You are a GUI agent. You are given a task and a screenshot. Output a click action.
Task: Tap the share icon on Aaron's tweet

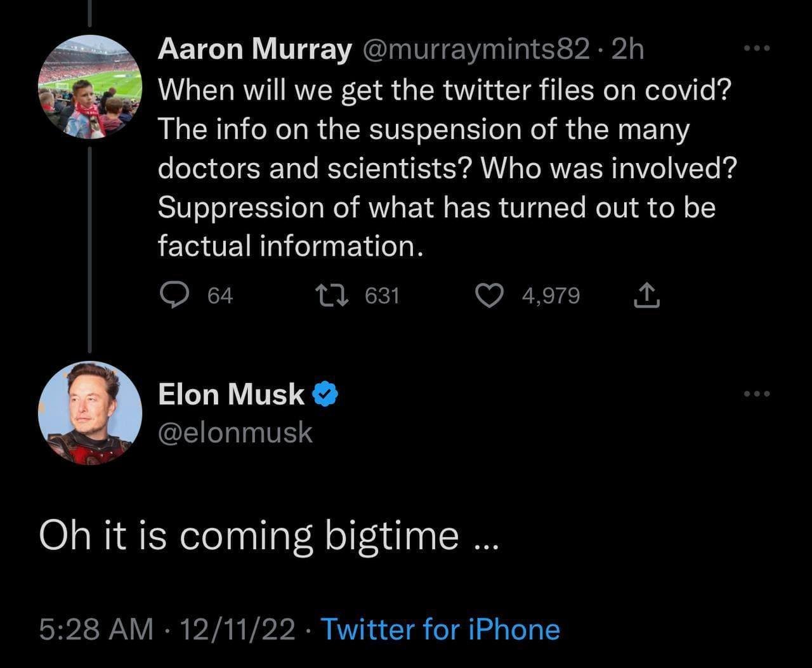point(646,296)
